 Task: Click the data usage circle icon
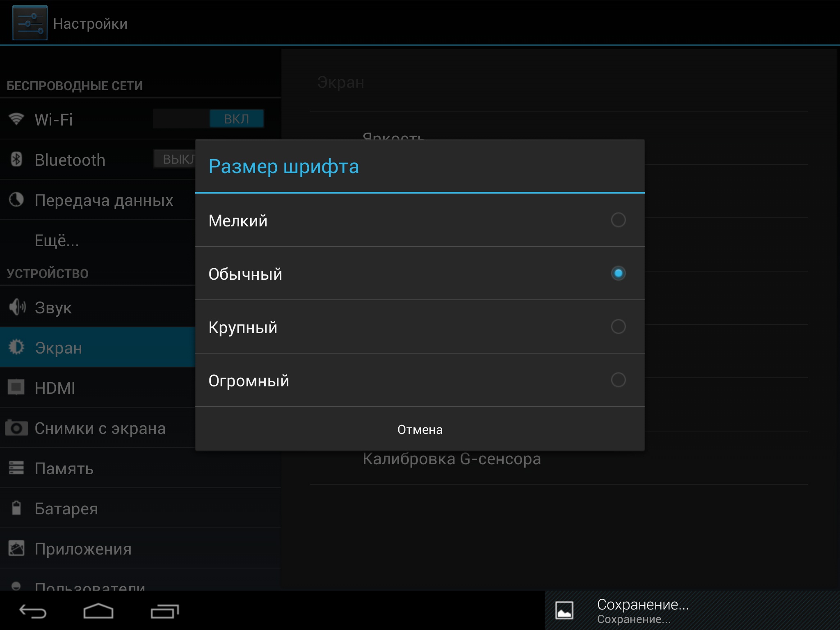16,200
